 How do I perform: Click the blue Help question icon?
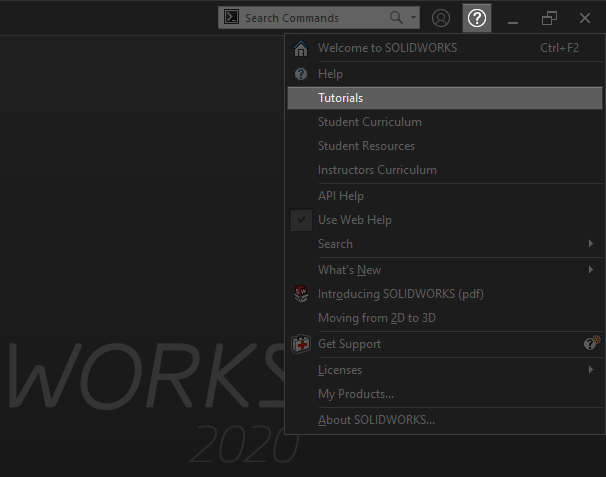[x=301, y=74]
